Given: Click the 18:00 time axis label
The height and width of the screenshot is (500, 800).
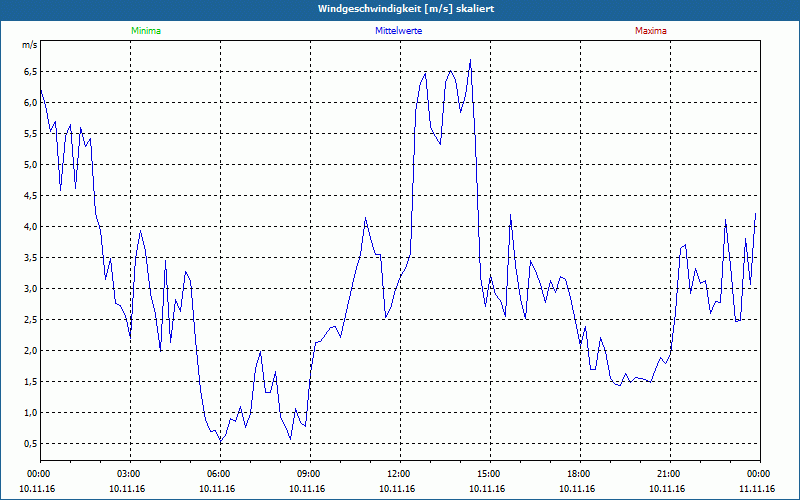Looking at the screenshot, I should (x=580, y=474).
